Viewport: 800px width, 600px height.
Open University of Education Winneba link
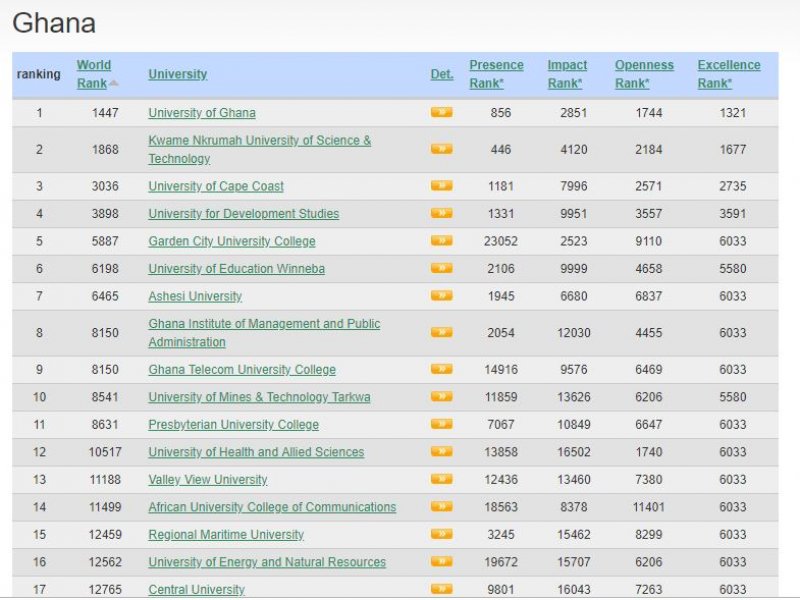tap(237, 269)
